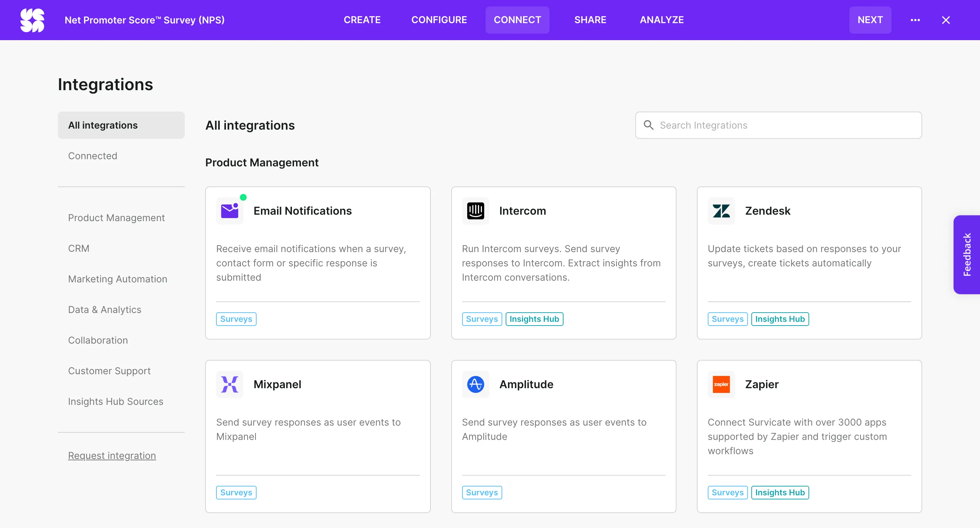
Task: Click the NEXT button
Action: pyautogui.click(x=870, y=20)
